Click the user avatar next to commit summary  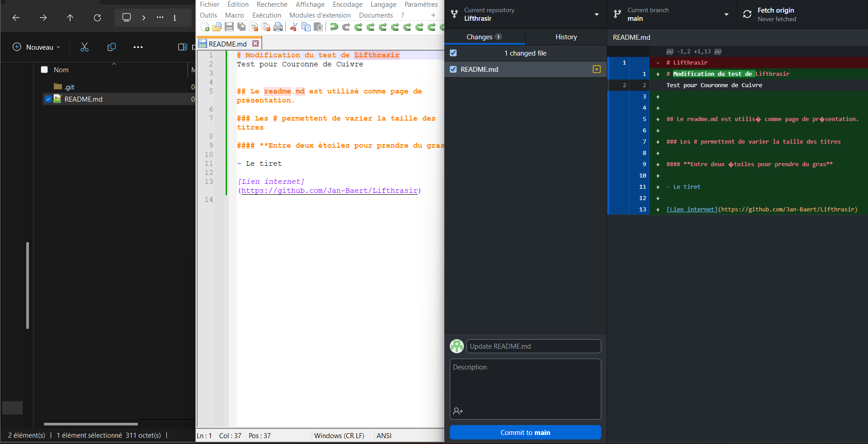click(457, 346)
